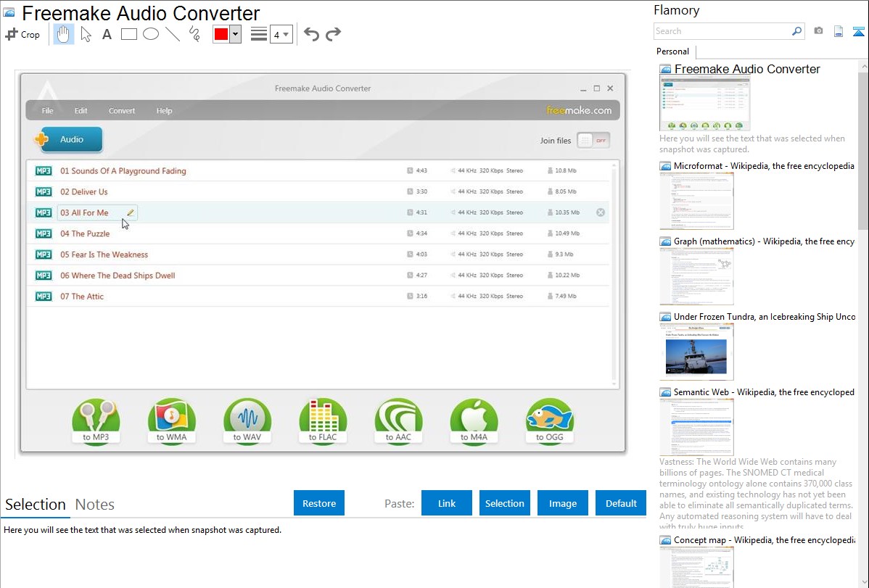Choose the to WAV conversion icon

pos(247,421)
